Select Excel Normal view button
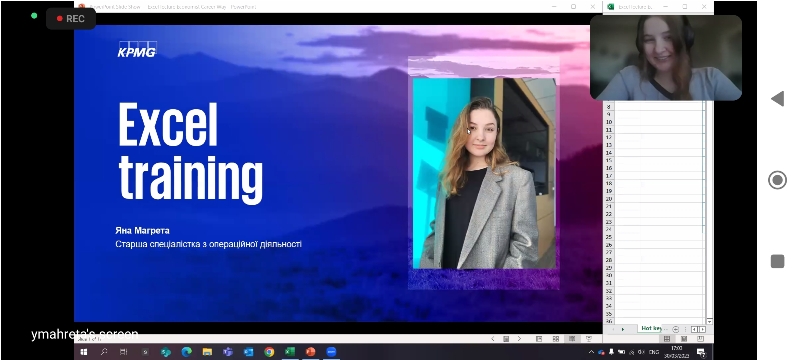 [x=667, y=339]
